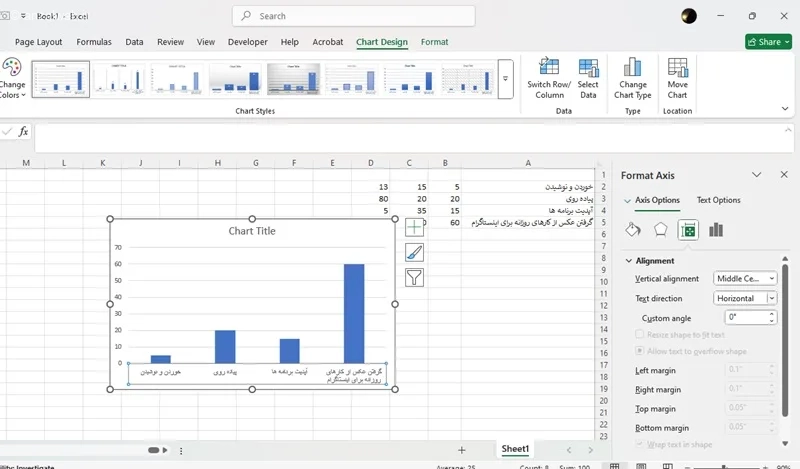Open Chart Filters funnel button beside chart
The height and width of the screenshot is (469, 800).
point(414,278)
